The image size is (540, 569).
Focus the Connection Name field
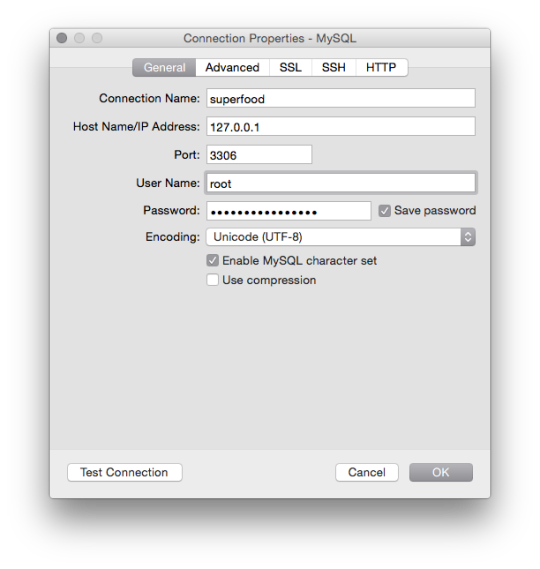[x=341, y=98]
